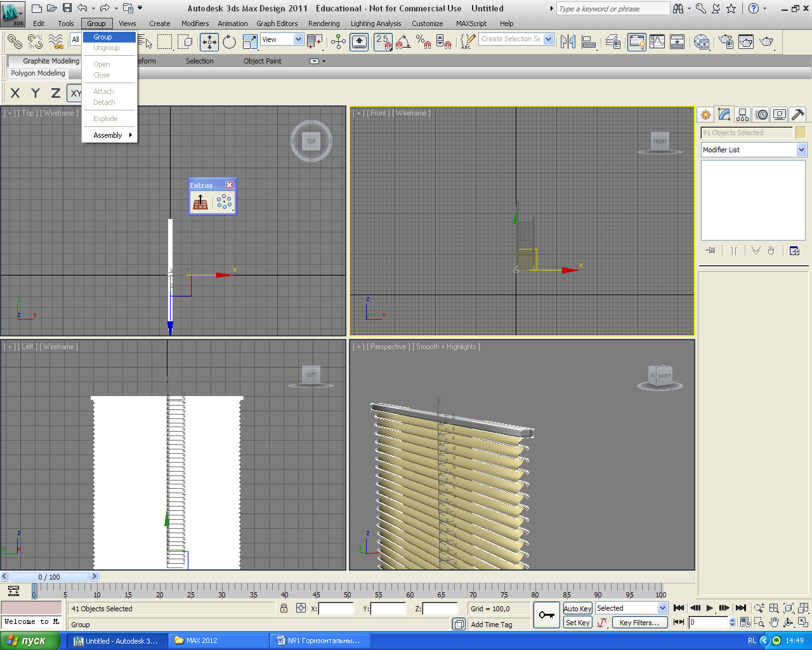Open the Material Editor icon

click(x=702, y=42)
